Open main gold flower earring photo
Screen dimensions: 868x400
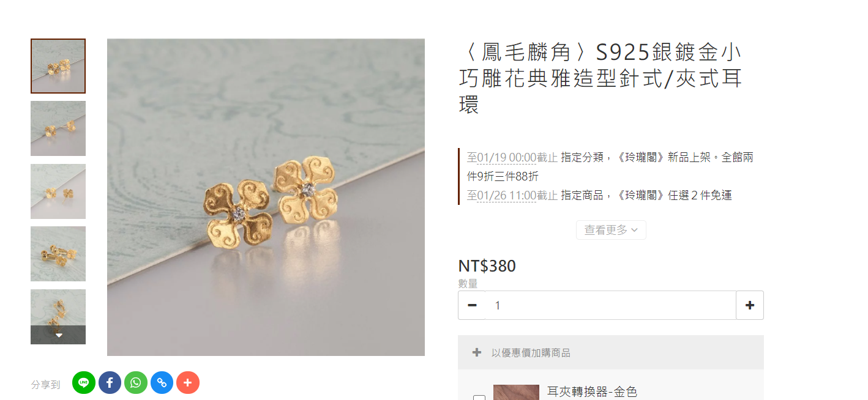266,197
